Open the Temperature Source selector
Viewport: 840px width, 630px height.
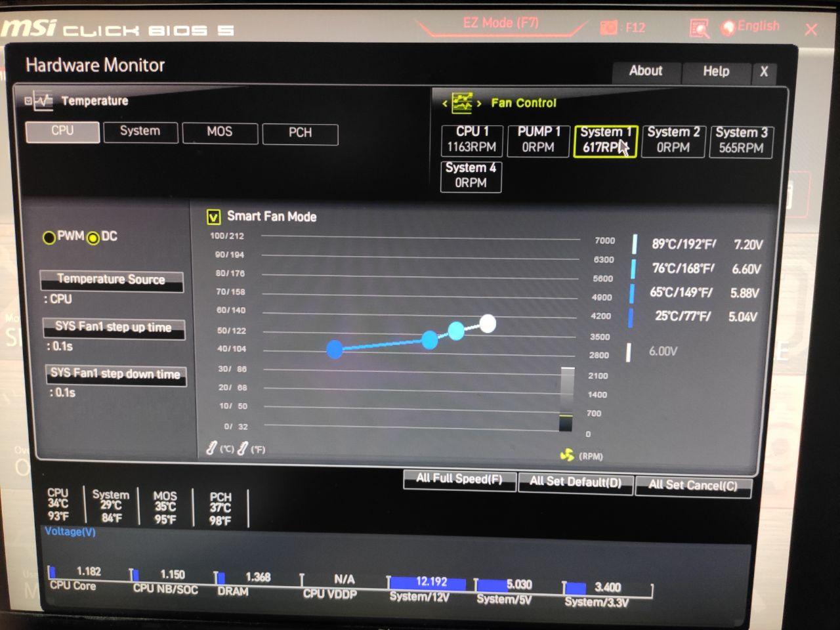point(112,280)
